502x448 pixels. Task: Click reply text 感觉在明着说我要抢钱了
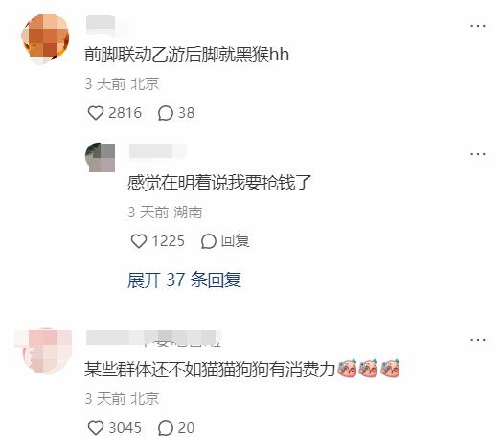pos(219,183)
